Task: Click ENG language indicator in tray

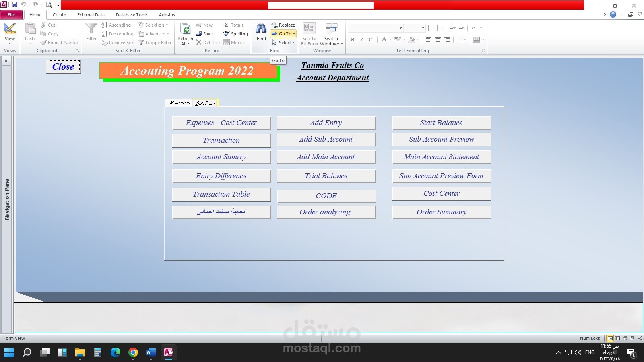Action: coord(590,352)
